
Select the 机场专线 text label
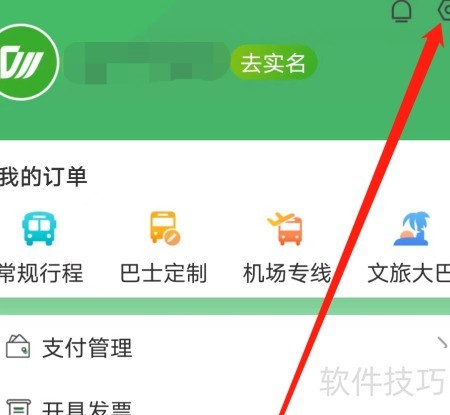point(287,273)
